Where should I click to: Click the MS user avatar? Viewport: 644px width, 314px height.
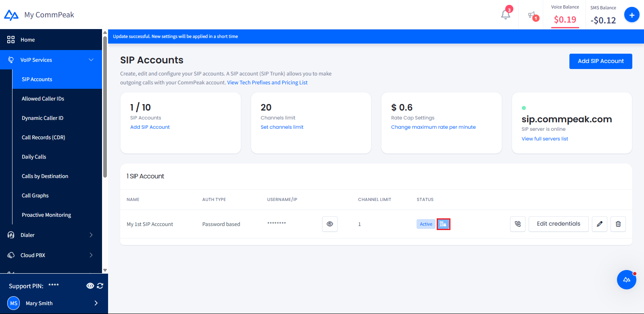pos(14,303)
